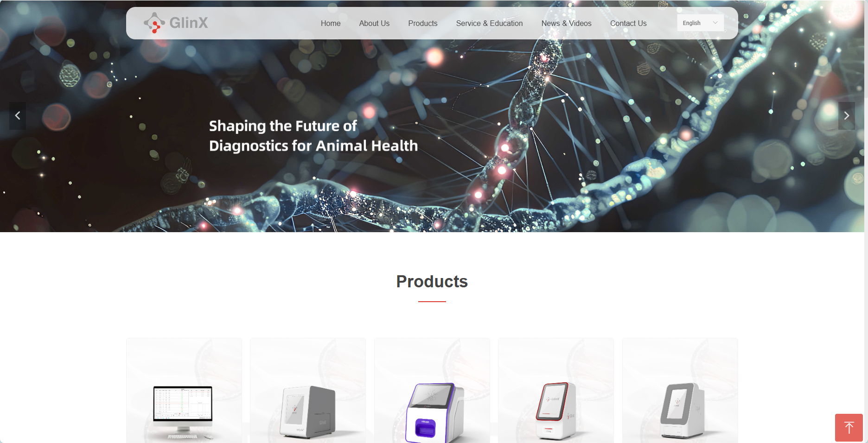Select the desktop computer software product
Screen dimensions: 868x443
pyautogui.click(x=184, y=391)
